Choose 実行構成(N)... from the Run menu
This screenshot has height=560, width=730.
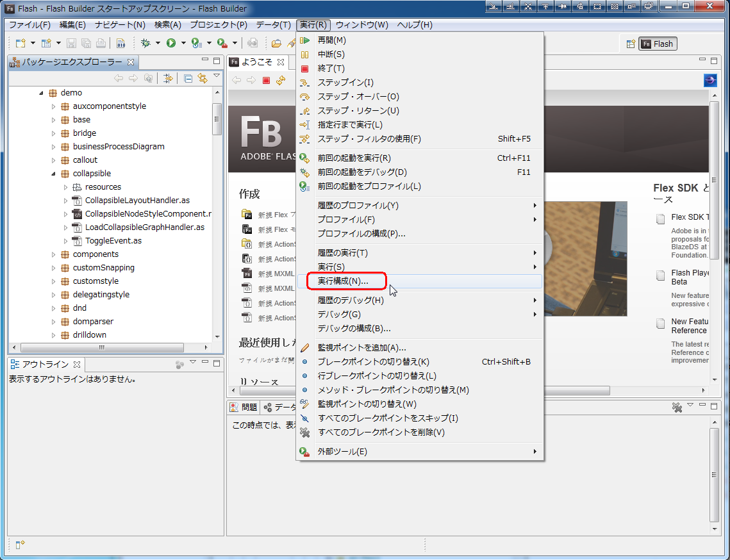[419, 281]
